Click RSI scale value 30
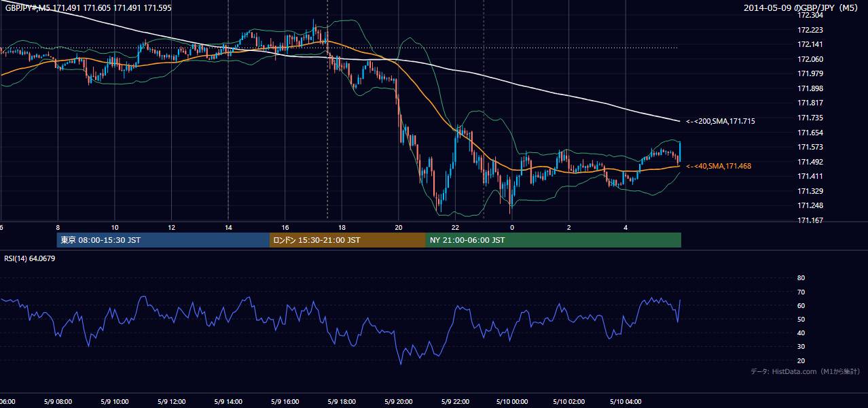This screenshot has height=408, width=868. pos(801,347)
